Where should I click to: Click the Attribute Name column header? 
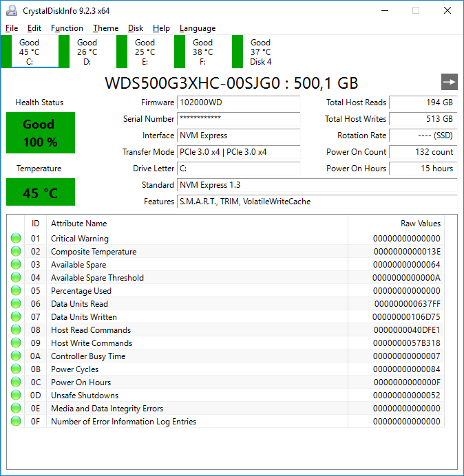[197, 224]
